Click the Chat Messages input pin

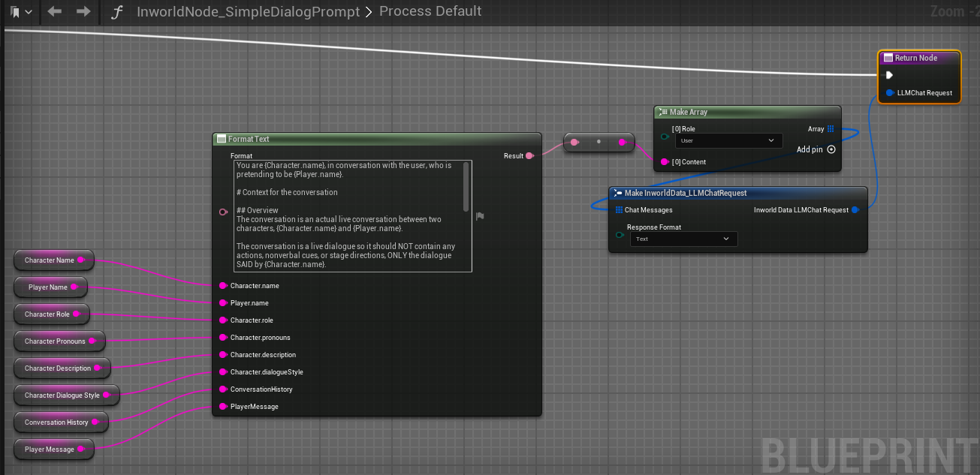tap(619, 210)
